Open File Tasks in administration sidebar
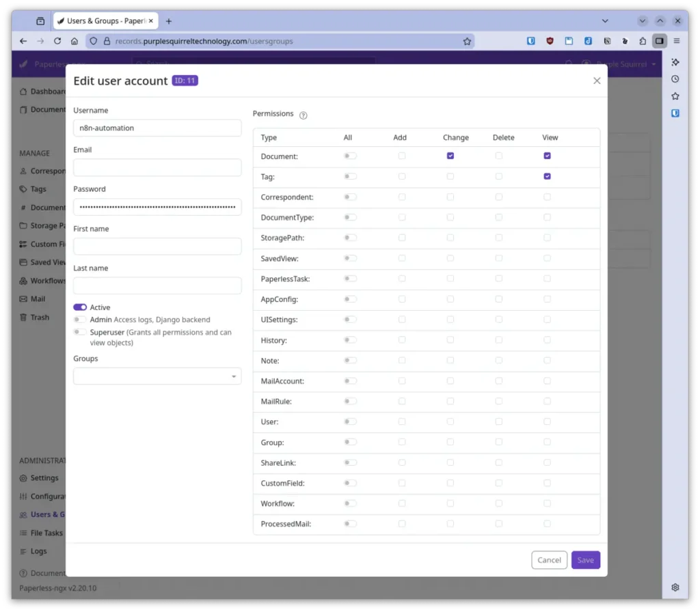This screenshot has width=700, height=612. pyautogui.click(x=41, y=533)
